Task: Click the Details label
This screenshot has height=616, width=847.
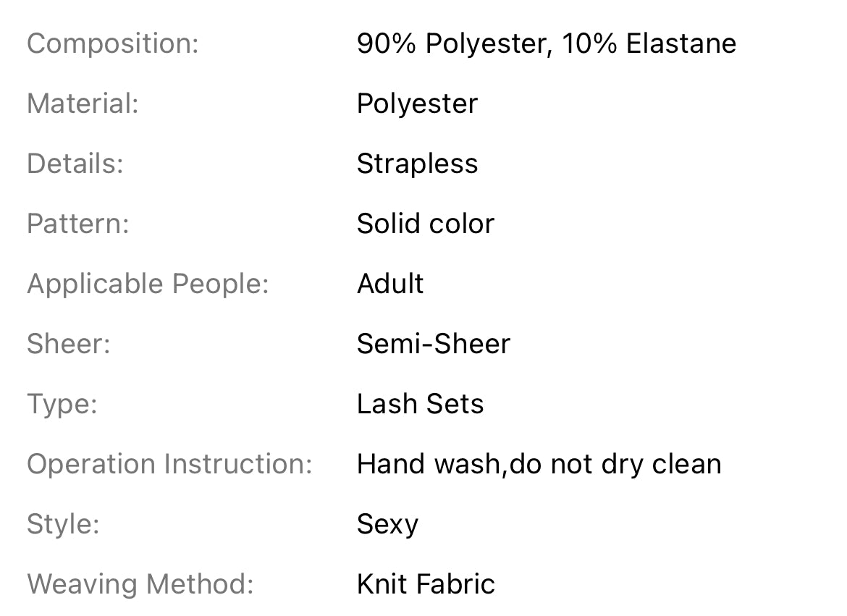Action: (x=75, y=164)
